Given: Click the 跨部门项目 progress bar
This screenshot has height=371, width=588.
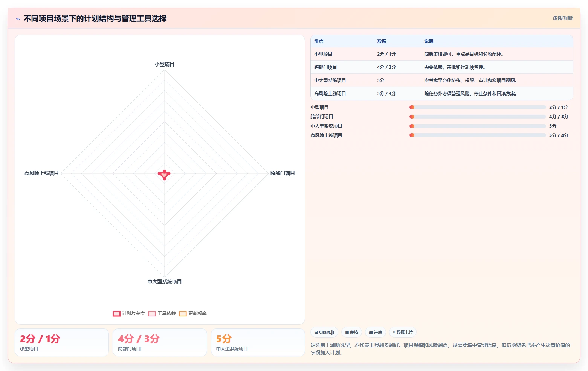Looking at the screenshot, I should click(x=478, y=117).
